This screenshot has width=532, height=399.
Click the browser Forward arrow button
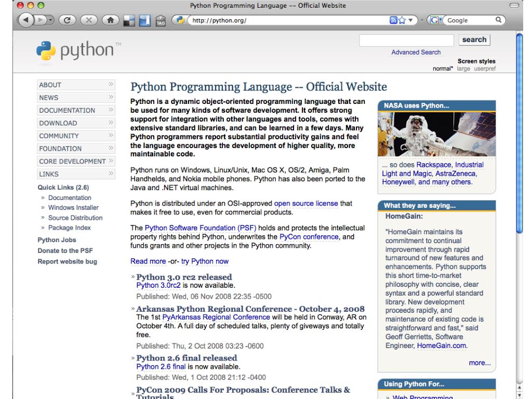tap(41, 20)
